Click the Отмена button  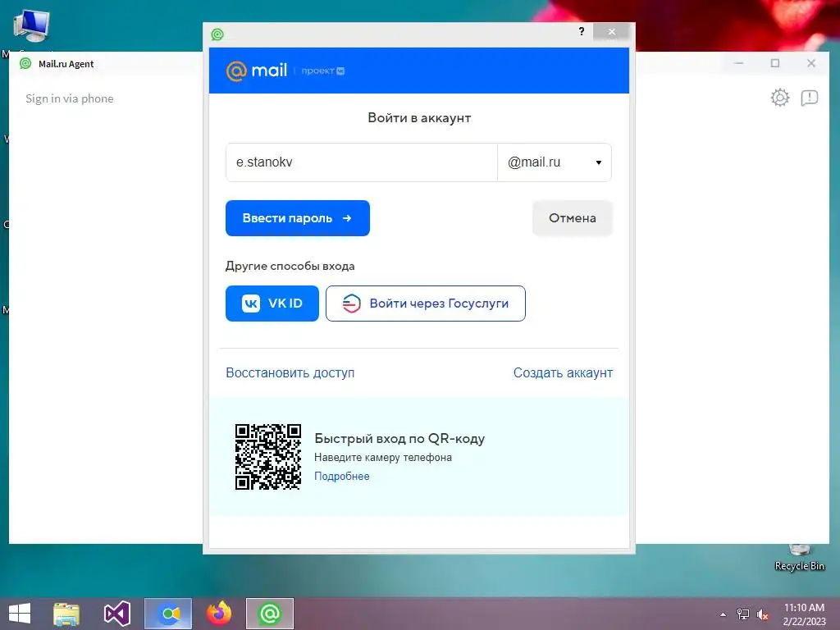point(572,218)
